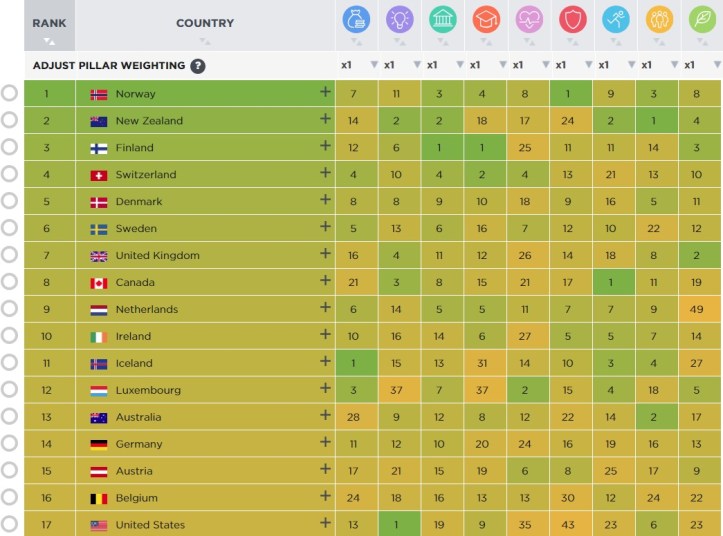The height and width of the screenshot is (536, 723).
Task: Expand the Finland row with plus sign
Action: coord(324,146)
